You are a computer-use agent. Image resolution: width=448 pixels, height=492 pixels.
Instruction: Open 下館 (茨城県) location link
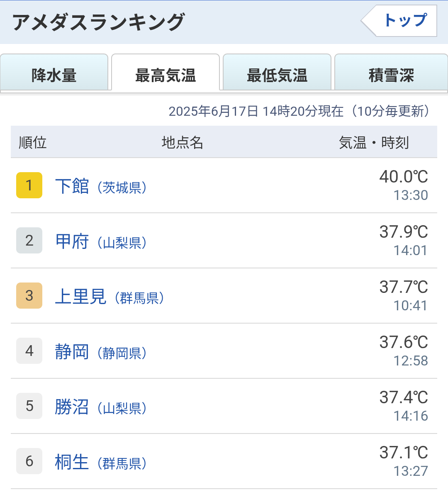pyautogui.click(x=101, y=186)
